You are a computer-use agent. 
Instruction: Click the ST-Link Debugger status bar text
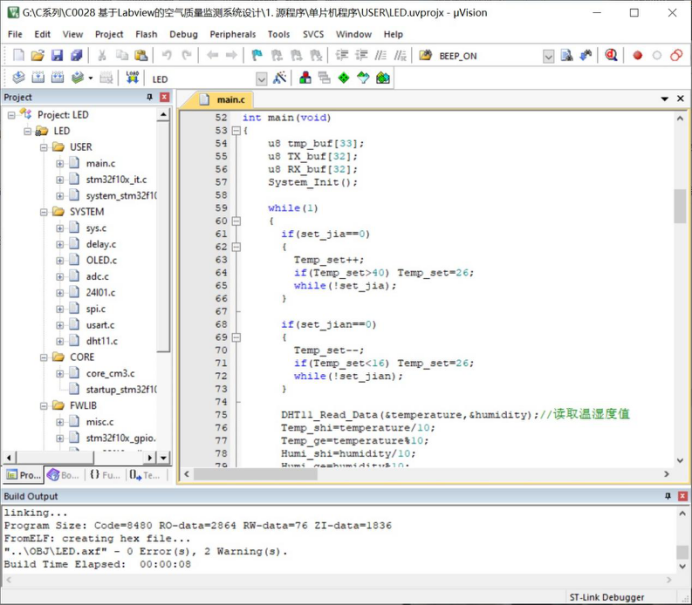pyautogui.click(x=606, y=597)
